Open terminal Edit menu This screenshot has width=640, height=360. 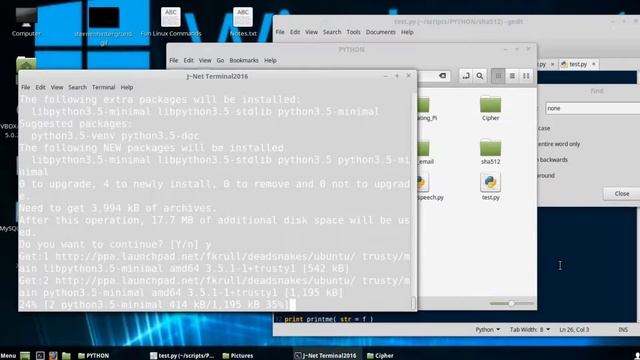40,87
